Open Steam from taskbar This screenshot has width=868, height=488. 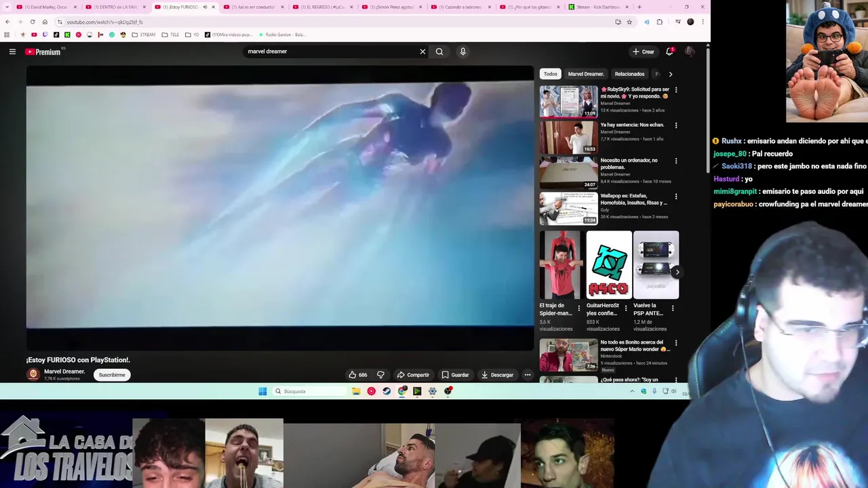[x=387, y=391]
